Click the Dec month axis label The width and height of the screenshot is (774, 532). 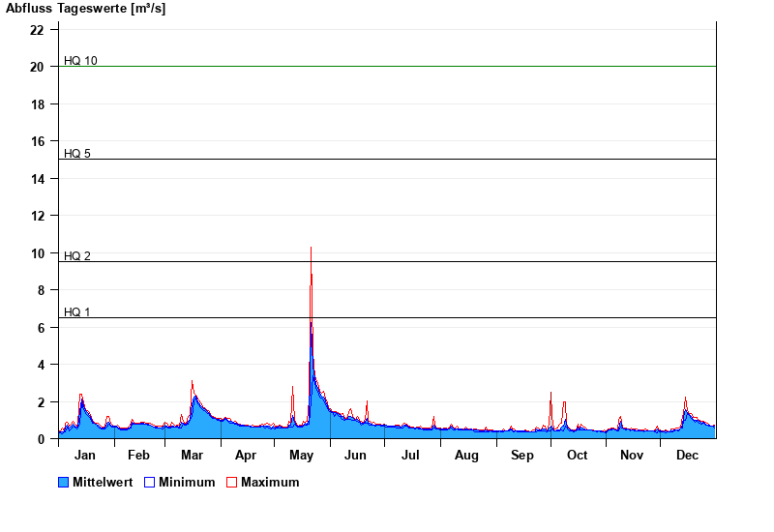pos(687,455)
